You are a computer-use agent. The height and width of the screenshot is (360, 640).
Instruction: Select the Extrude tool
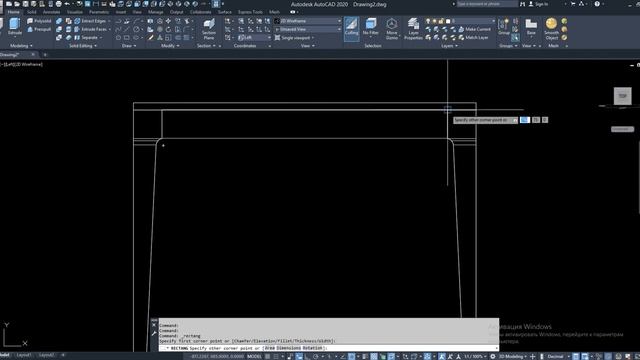[x=15, y=27]
